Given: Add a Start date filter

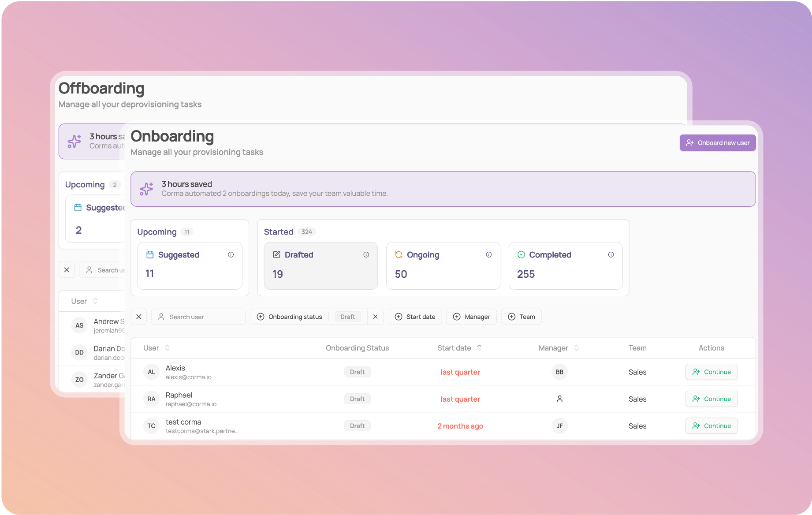Looking at the screenshot, I should tap(415, 317).
